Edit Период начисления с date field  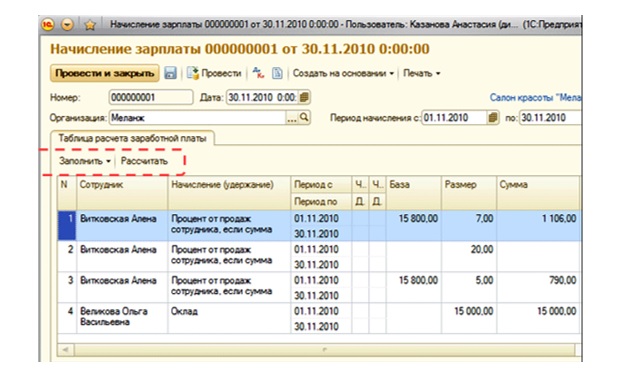454,118
